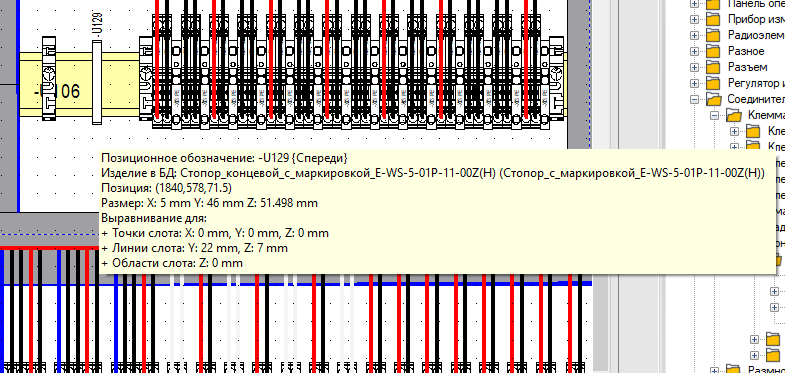This screenshot has height=373, width=785.
Task: Click the Прибор изм... folder icon
Action: point(713,19)
